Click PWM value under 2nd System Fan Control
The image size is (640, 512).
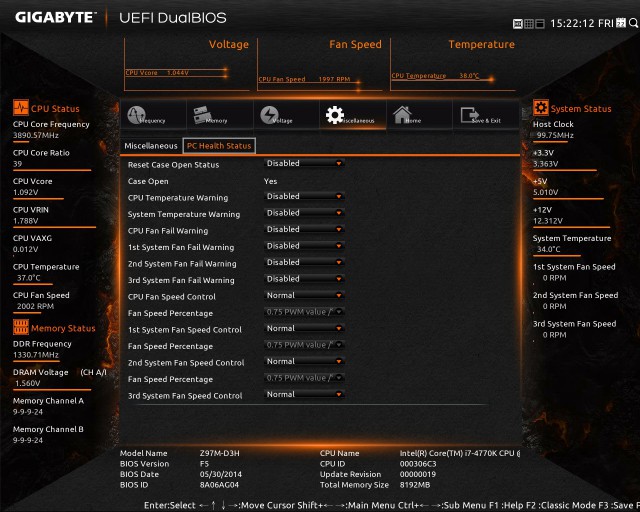[x=304, y=378]
